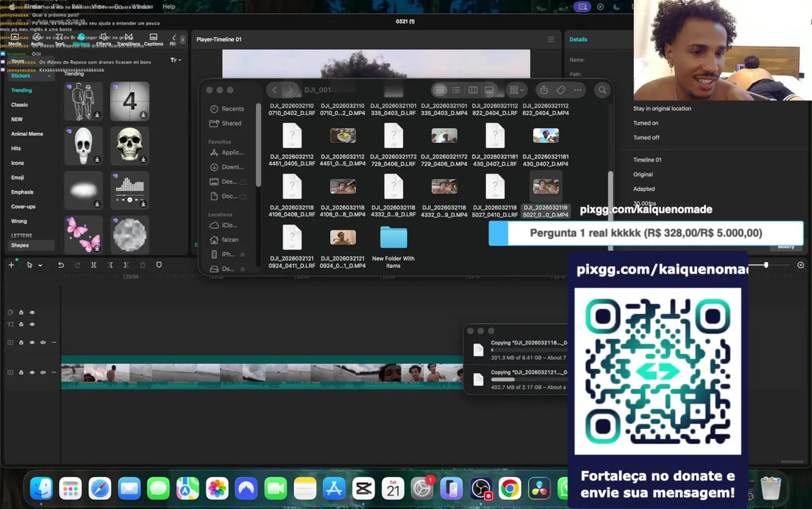Lock the text track

(x=21, y=324)
